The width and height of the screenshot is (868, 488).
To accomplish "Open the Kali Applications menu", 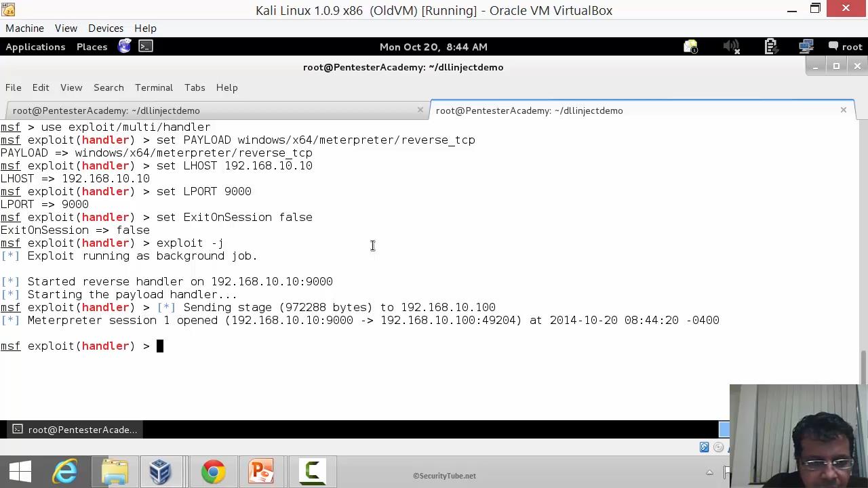I will click(x=35, y=47).
